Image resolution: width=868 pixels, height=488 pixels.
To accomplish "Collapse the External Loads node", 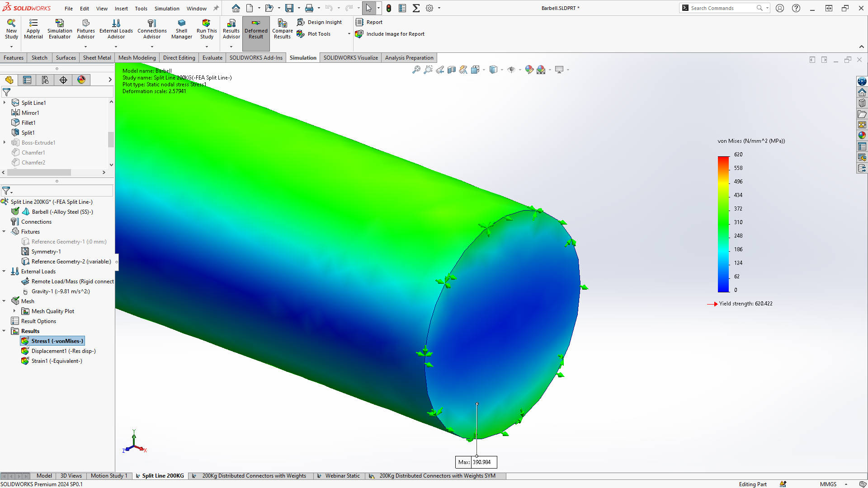I will click(4, 272).
